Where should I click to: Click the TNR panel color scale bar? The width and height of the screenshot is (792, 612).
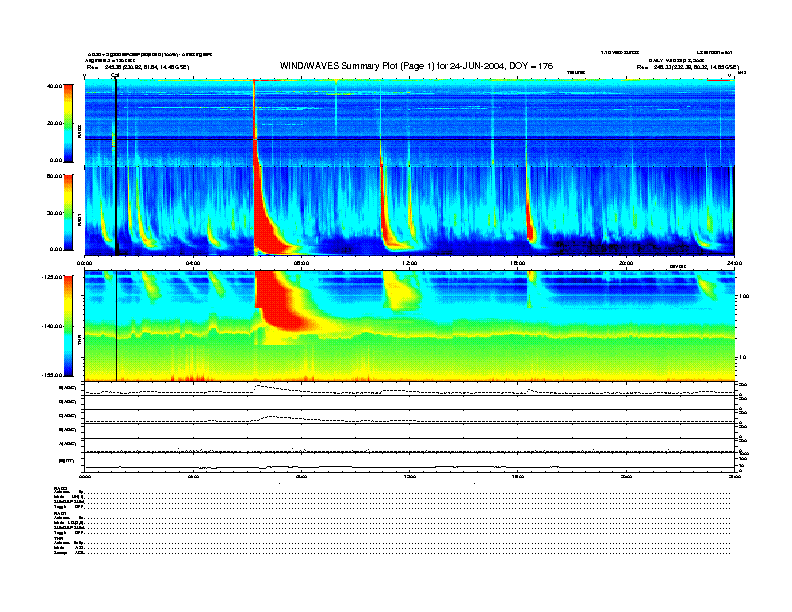[x=68, y=325]
